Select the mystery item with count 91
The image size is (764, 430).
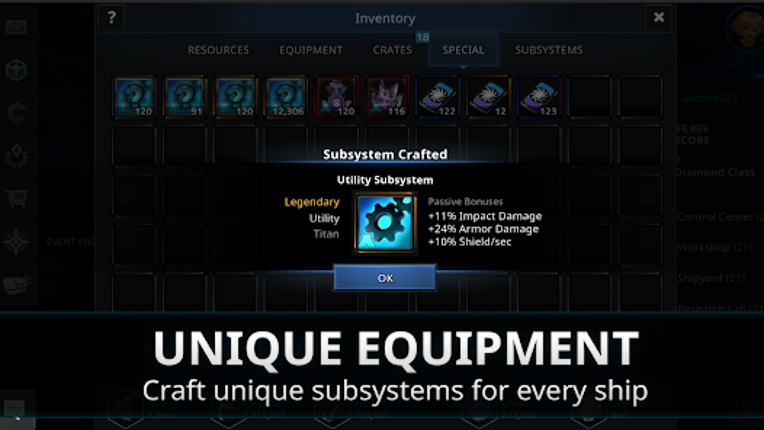click(185, 97)
